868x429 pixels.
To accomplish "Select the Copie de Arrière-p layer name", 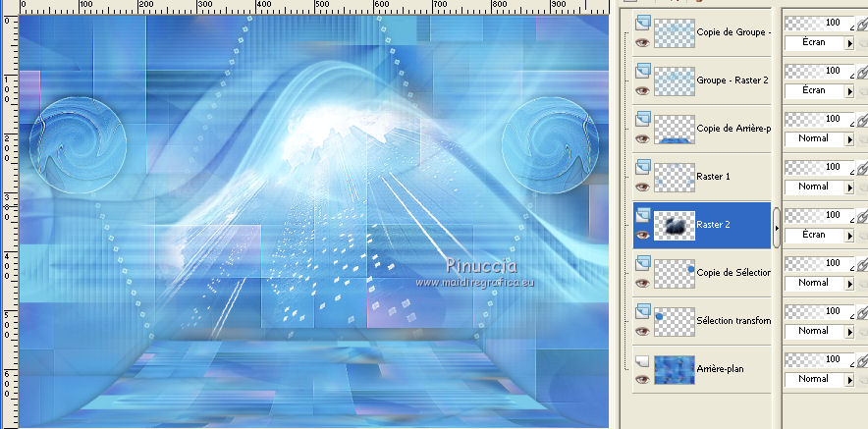I will 733,129.
